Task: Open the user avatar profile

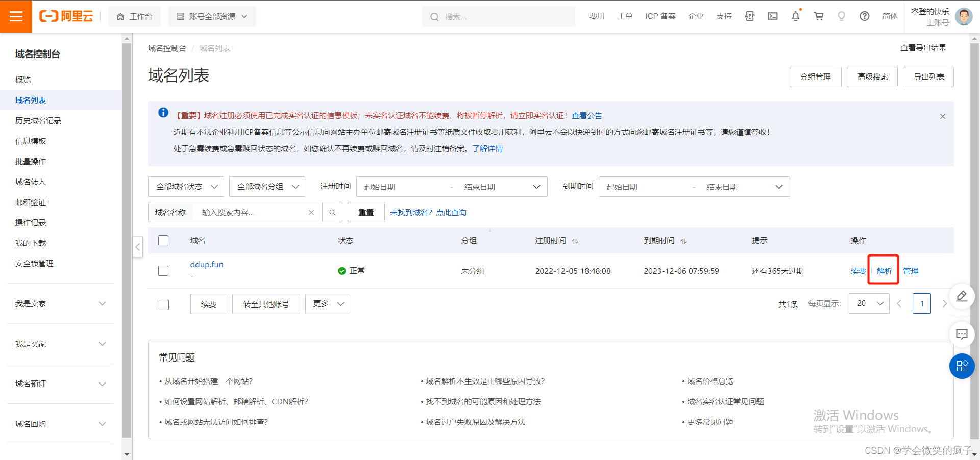Action: click(x=964, y=16)
